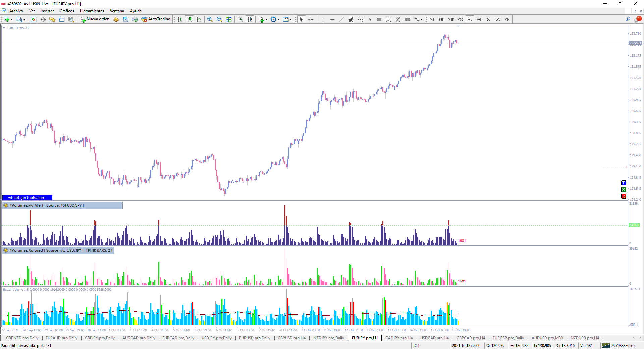Image resolution: width=644 pixels, height=349 pixels.
Task: Expand the EURJPY.pro,H1 chart label triangle
Action: click(x=4, y=28)
